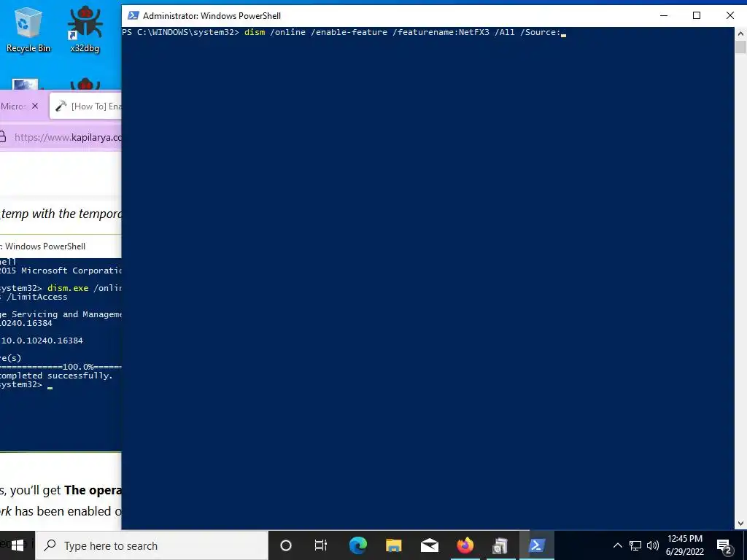
Task: Click the 'temp with the tempor' italic text
Action: [x=61, y=214]
